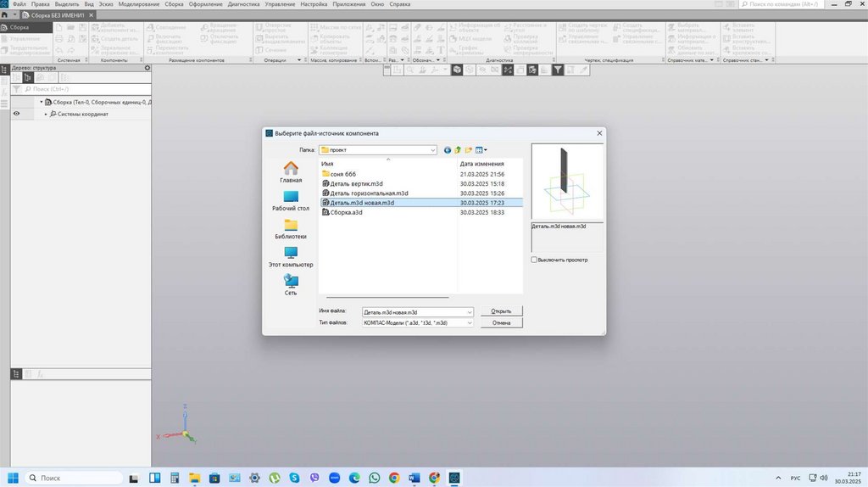Select Этот компьютер in sidebar
868x487 pixels.
pos(291,257)
